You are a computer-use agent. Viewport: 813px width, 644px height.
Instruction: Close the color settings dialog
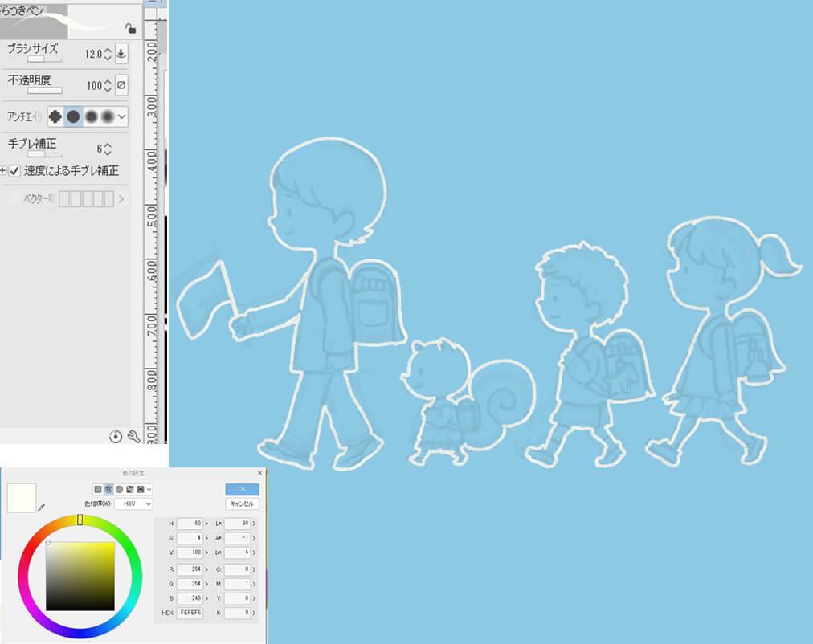coord(259,474)
